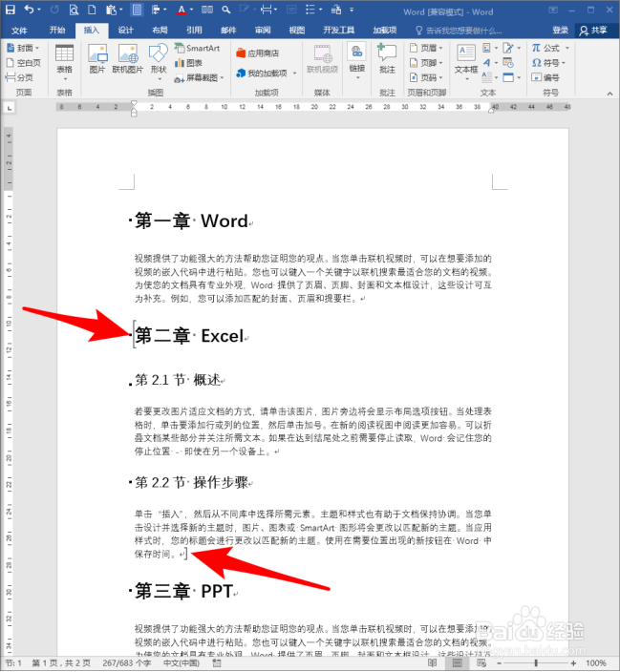The width and height of the screenshot is (620, 672).
Task: Insert a blank page
Action: (24, 63)
